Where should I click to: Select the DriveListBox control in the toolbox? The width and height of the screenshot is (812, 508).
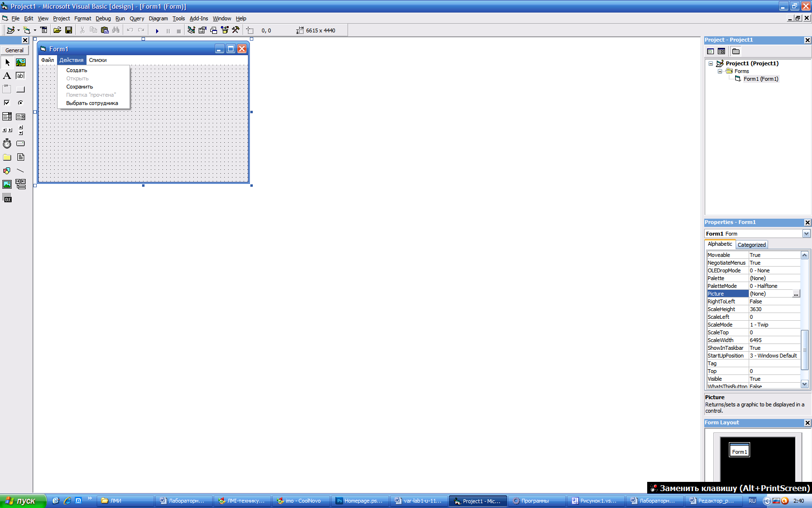coord(21,144)
